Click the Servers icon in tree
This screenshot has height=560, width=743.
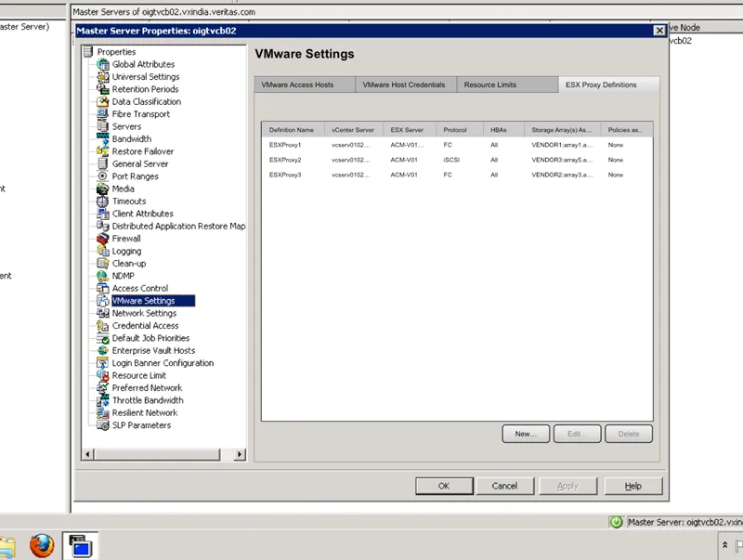point(103,126)
